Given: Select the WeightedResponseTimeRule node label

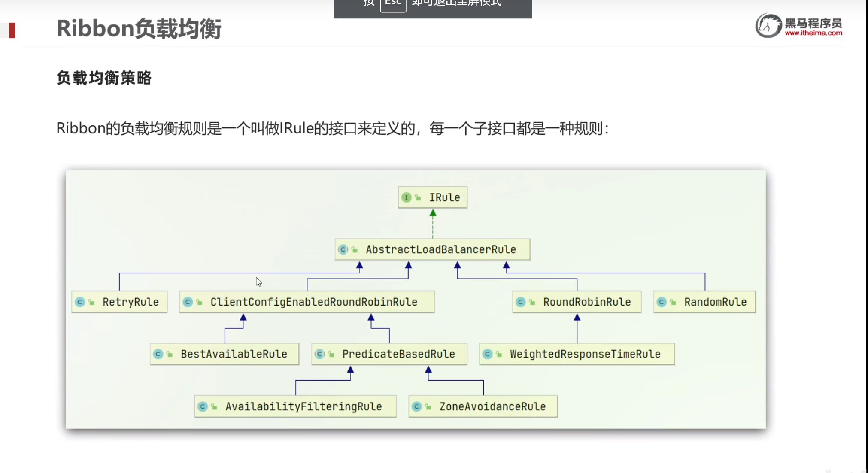Looking at the screenshot, I should [585, 354].
